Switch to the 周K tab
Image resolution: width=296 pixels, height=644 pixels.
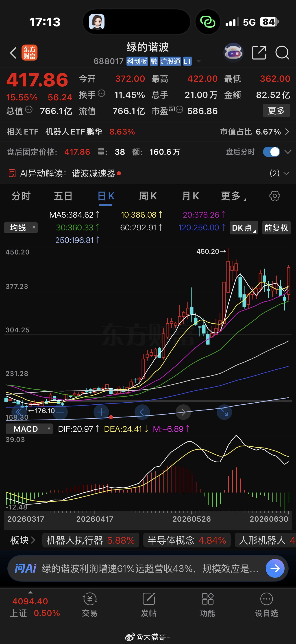pyautogui.click(x=148, y=196)
